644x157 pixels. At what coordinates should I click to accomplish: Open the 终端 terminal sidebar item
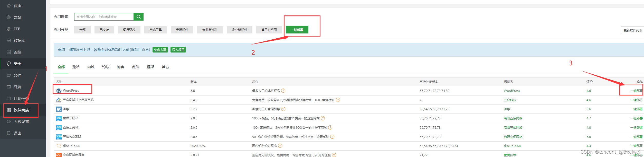coord(23,87)
